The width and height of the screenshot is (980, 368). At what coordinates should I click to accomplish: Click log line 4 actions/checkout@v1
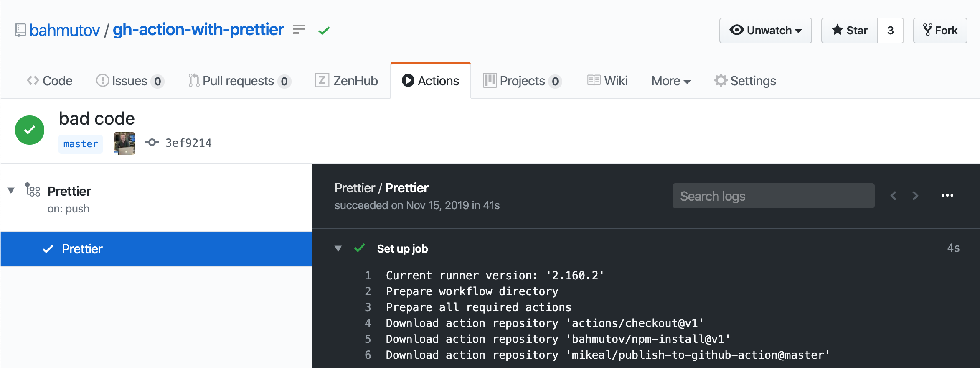click(545, 323)
